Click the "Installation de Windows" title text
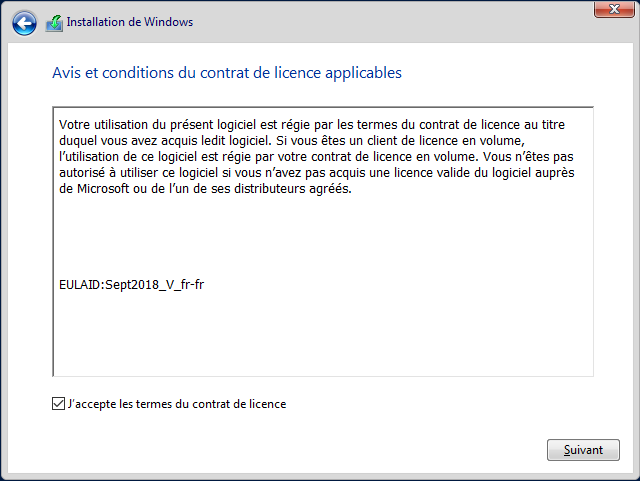The height and width of the screenshot is (481, 640). (130, 22)
